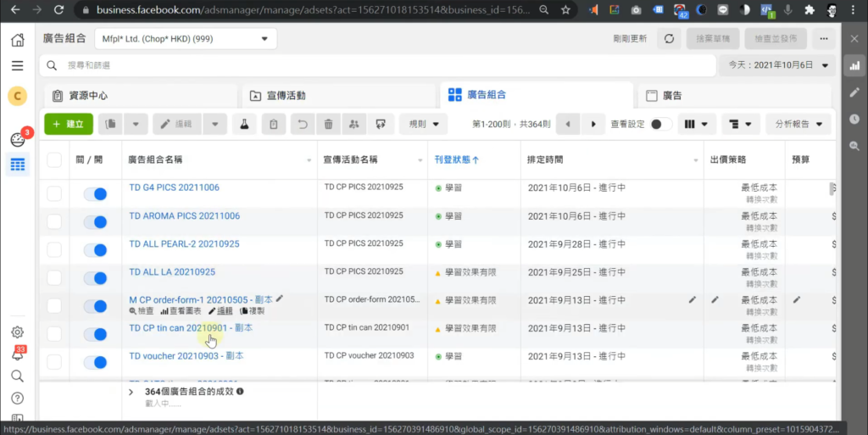Image resolution: width=868 pixels, height=435 pixels.
Task: Switch to the 宣傳活動 tab
Action: tap(336, 96)
